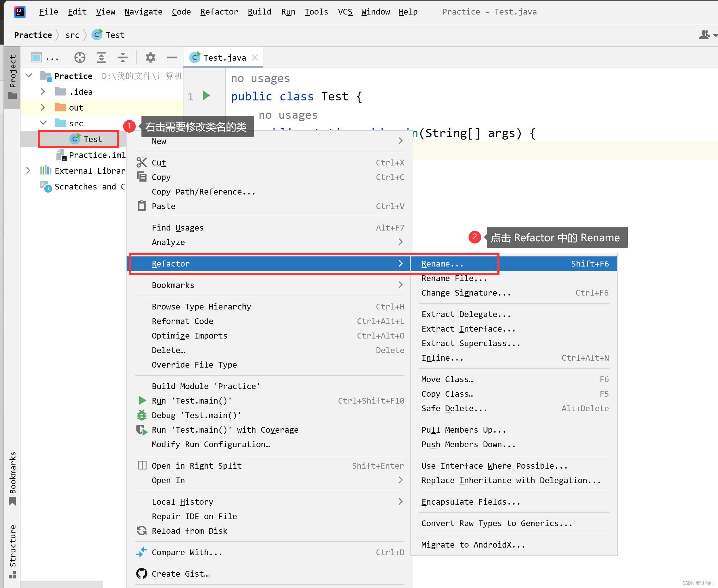The image size is (718, 588).
Task: Select Extract Interface... option
Action: point(514,328)
